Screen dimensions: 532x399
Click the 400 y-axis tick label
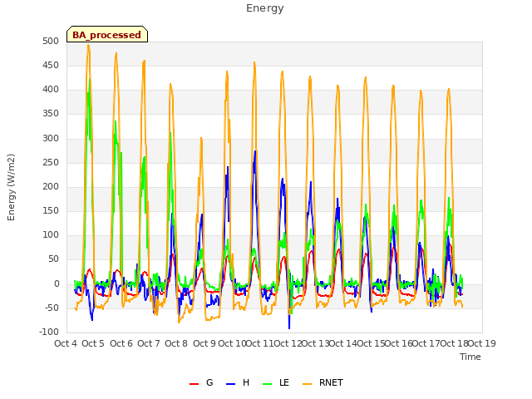point(51,90)
